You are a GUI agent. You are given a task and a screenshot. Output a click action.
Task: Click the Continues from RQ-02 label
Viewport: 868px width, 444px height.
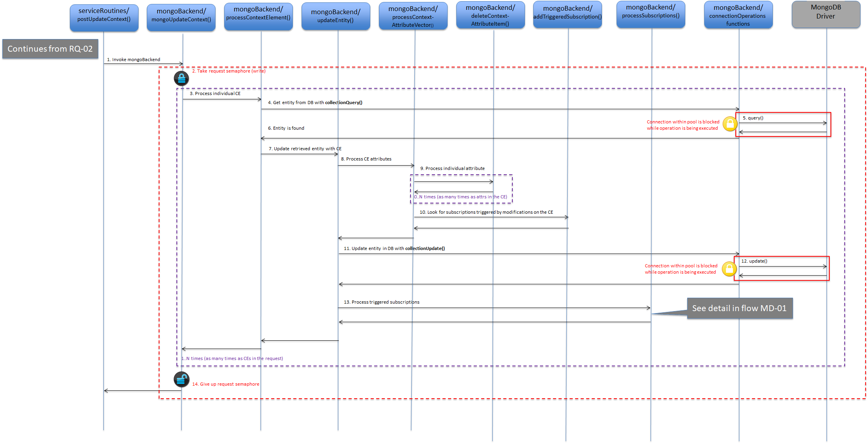tap(50, 49)
